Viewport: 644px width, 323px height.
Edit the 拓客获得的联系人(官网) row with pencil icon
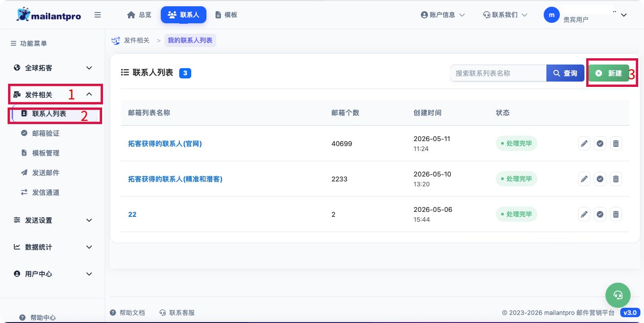pos(584,143)
